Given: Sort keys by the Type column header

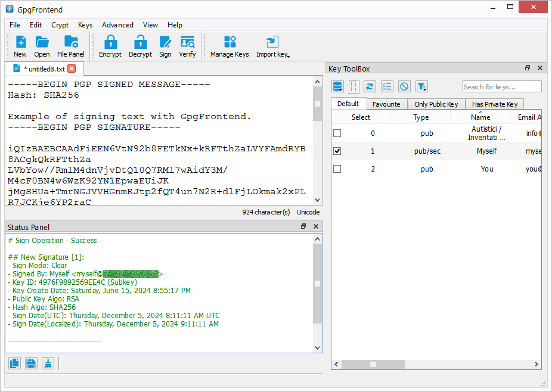Looking at the screenshot, I should [x=421, y=117].
